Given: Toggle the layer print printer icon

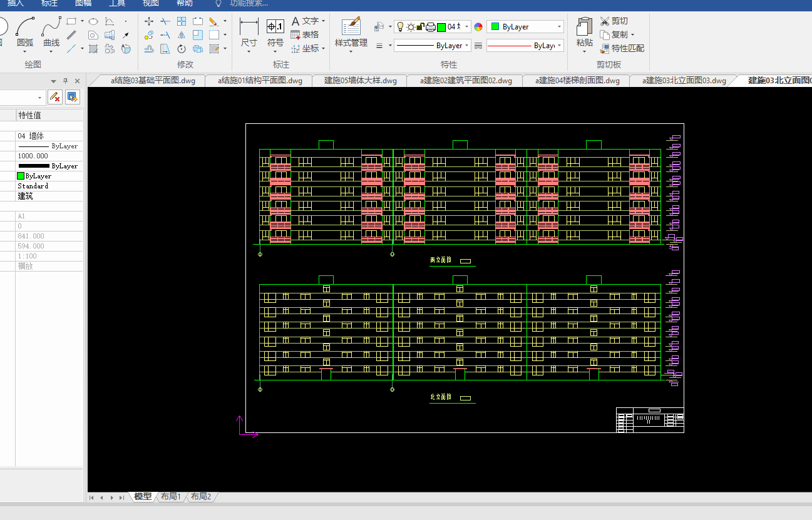Looking at the screenshot, I should (431, 27).
